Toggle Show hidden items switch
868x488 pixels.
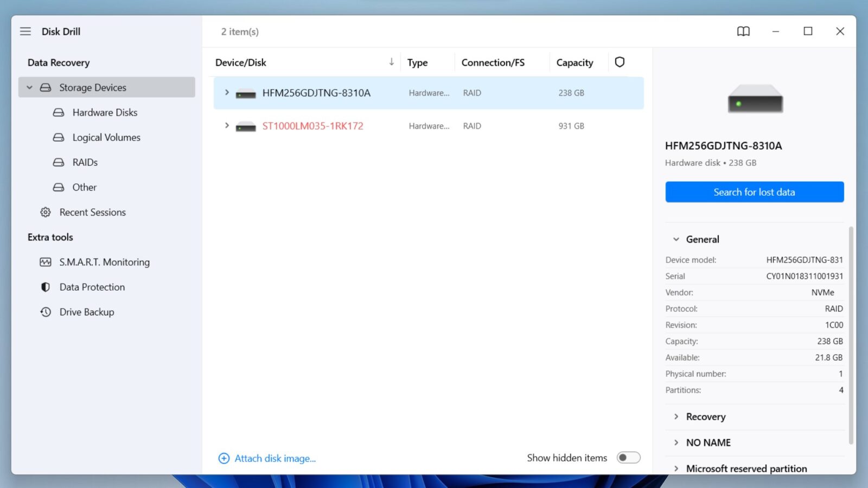(628, 458)
